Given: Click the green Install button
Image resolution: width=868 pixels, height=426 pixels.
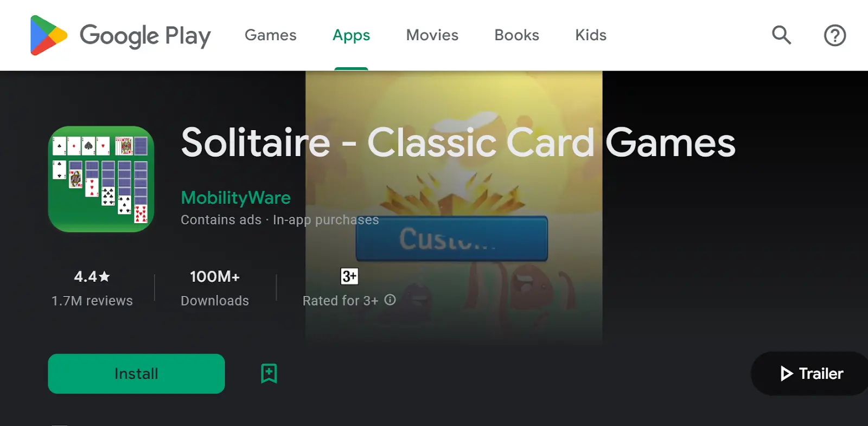Looking at the screenshot, I should coord(136,373).
